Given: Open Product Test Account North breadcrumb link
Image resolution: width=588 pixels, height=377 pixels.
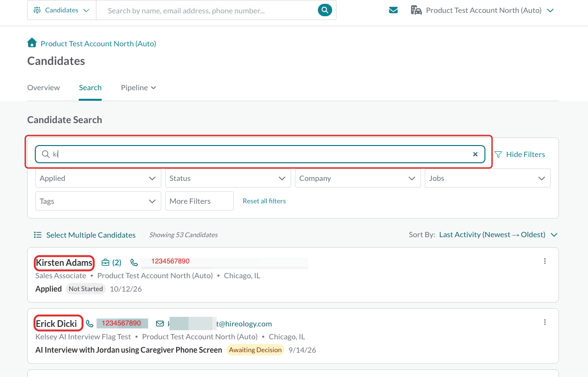Looking at the screenshot, I should pyautogui.click(x=98, y=43).
